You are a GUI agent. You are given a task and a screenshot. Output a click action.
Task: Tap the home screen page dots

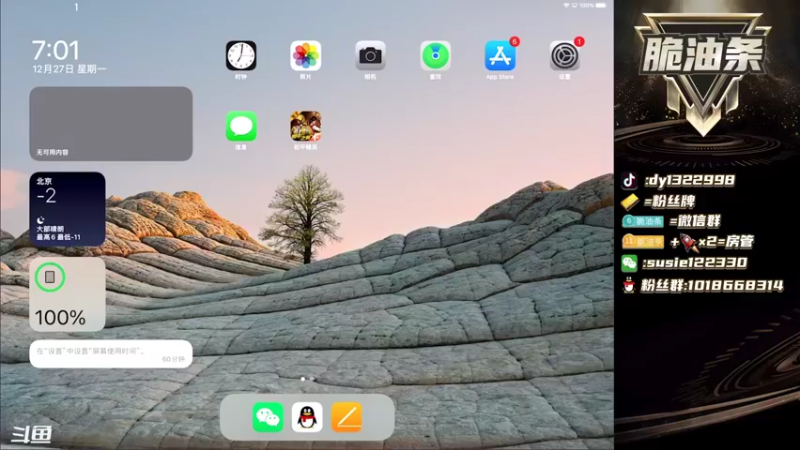pos(307,379)
